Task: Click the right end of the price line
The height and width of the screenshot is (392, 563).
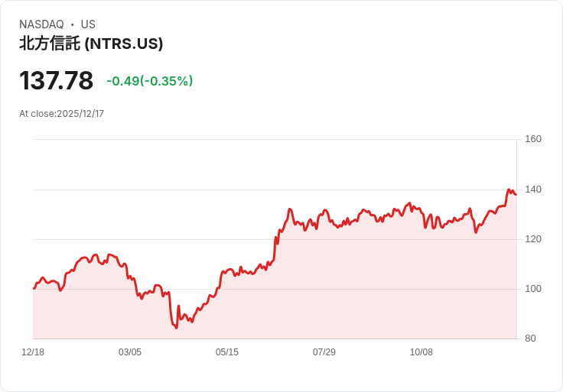Action: click(516, 194)
